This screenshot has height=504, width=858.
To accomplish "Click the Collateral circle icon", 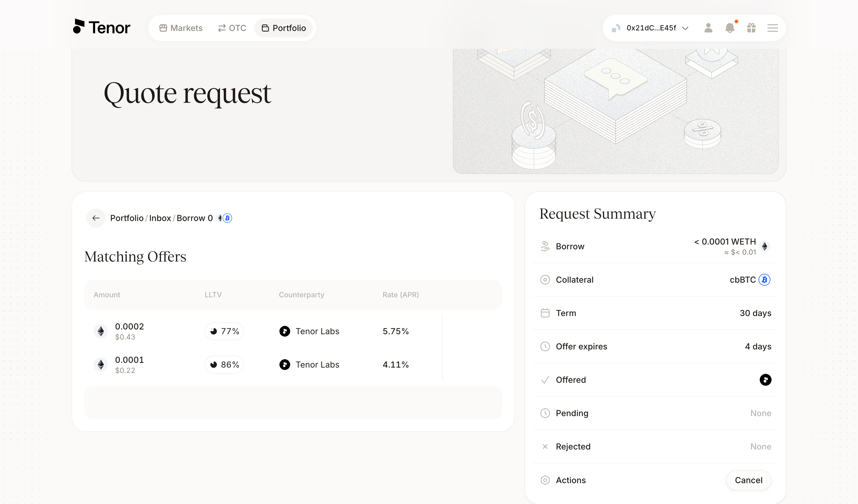I will (x=545, y=280).
